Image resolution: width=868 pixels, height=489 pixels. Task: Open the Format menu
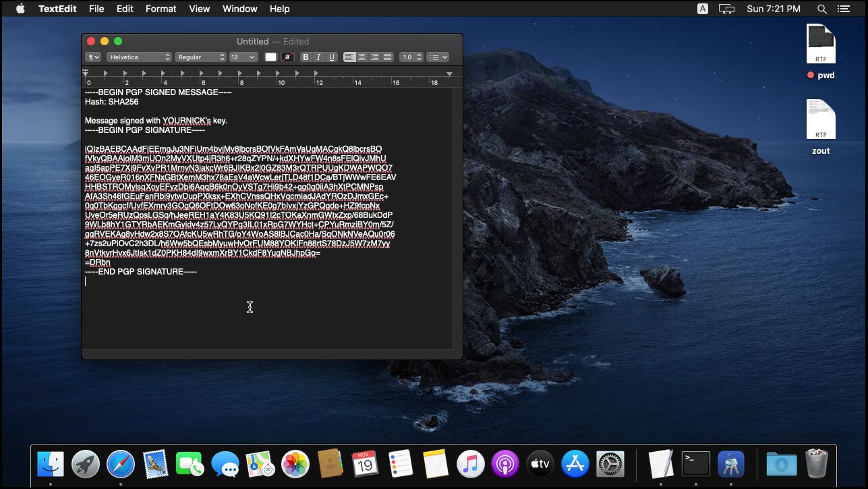pos(161,9)
